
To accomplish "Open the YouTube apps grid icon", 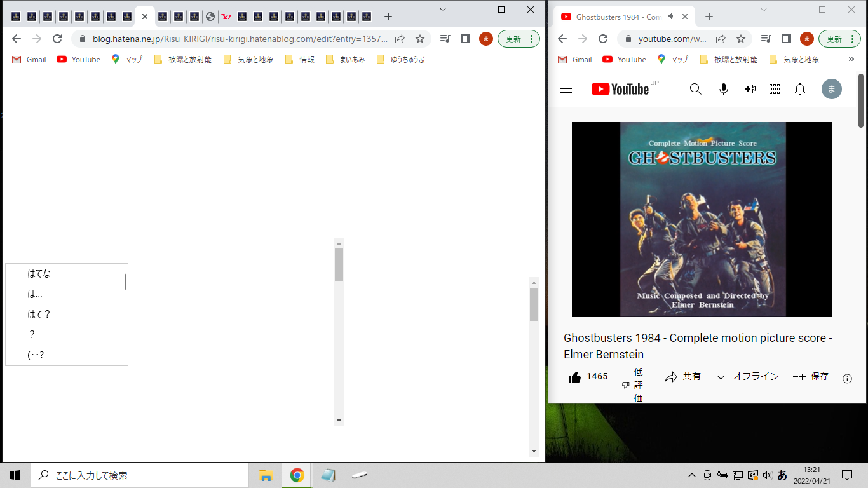I will tap(775, 89).
